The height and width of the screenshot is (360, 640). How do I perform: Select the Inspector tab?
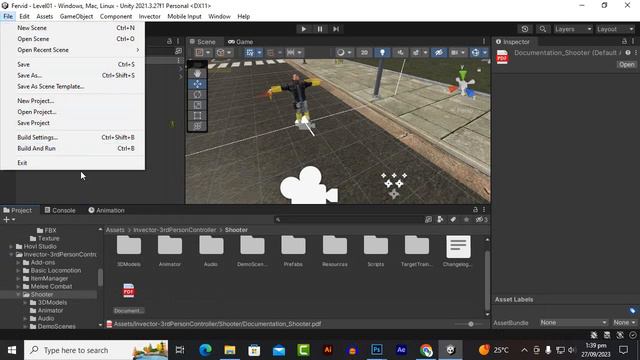pos(513,42)
